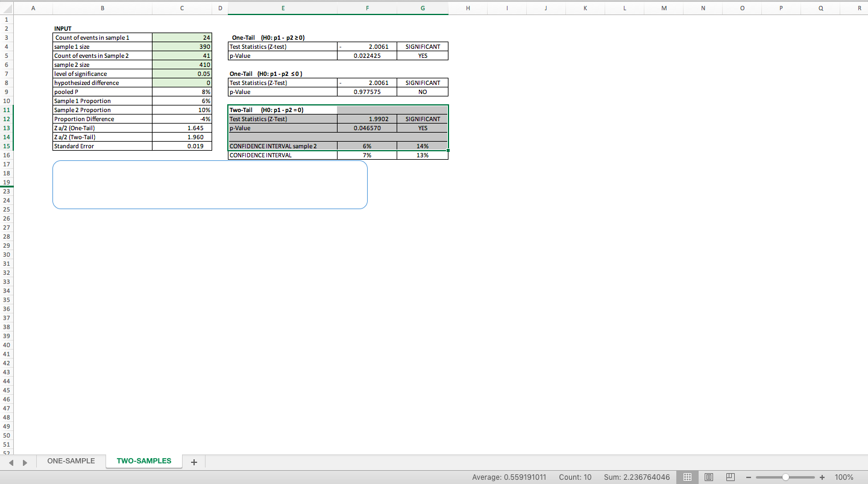Click the Sum value in status bar
868x484 pixels.
[x=637, y=477]
